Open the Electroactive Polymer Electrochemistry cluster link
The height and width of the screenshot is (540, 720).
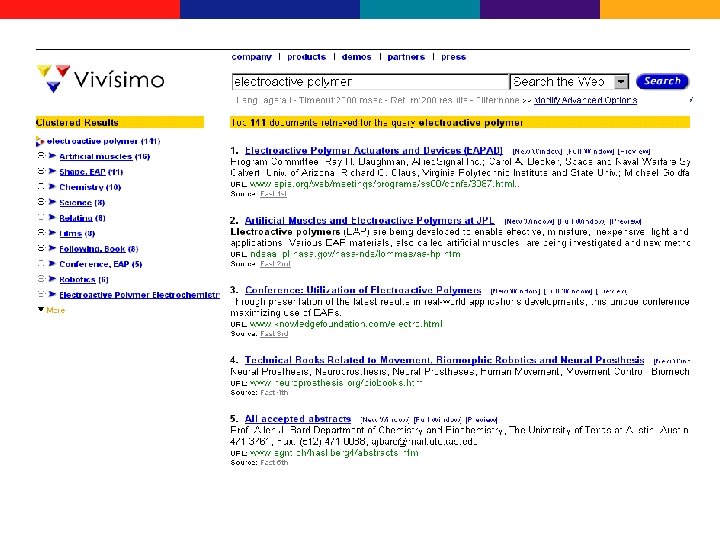click(140, 295)
